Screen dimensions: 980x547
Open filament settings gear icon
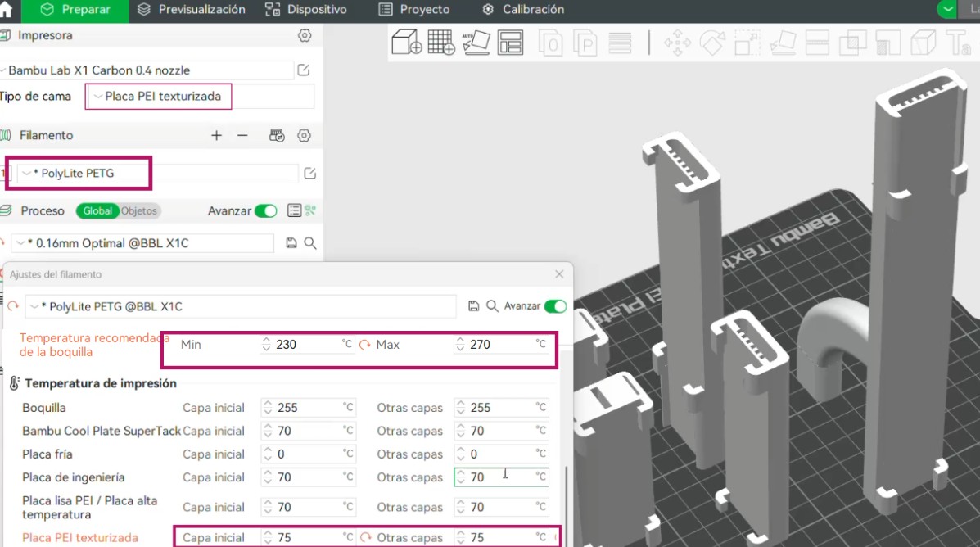tap(305, 136)
